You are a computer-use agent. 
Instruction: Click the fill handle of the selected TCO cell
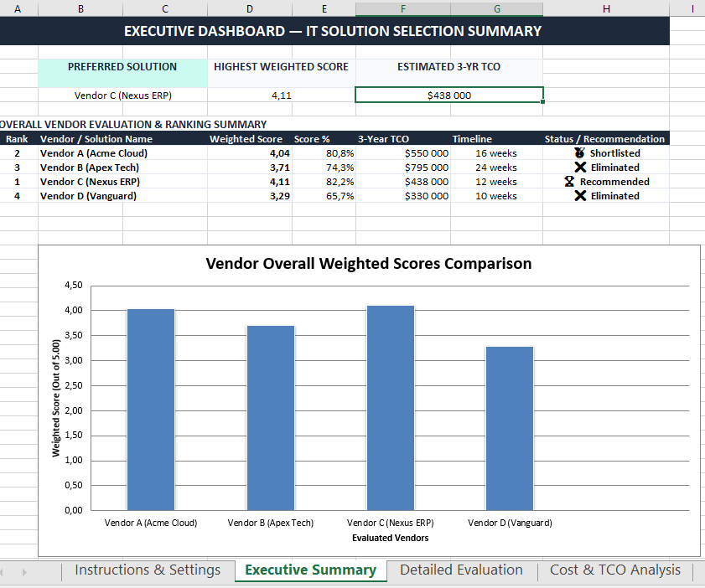pos(542,102)
